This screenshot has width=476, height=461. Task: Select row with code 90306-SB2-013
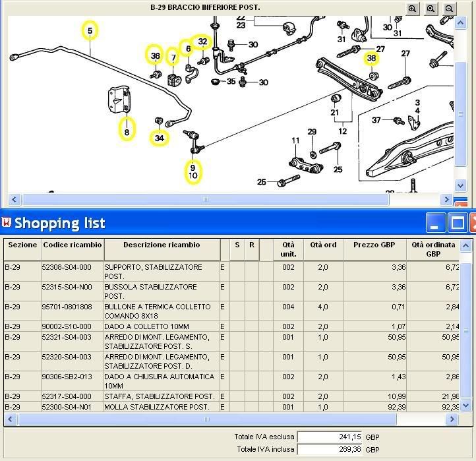[x=231, y=381]
